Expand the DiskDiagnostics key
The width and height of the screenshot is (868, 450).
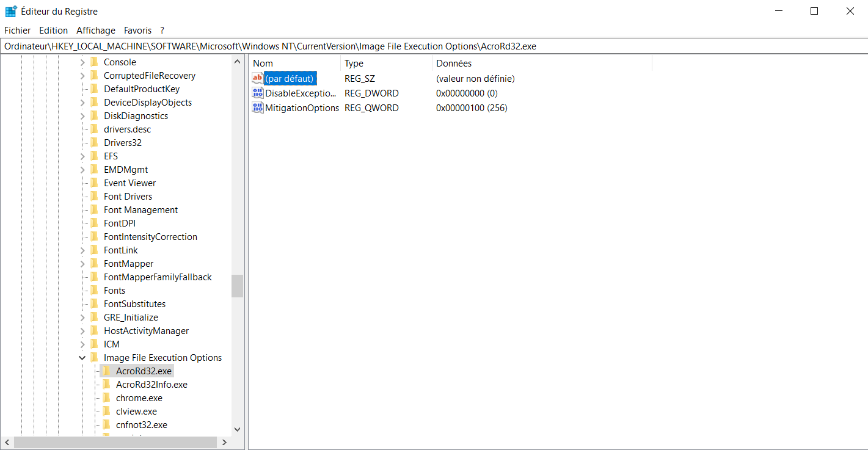pos(82,116)
